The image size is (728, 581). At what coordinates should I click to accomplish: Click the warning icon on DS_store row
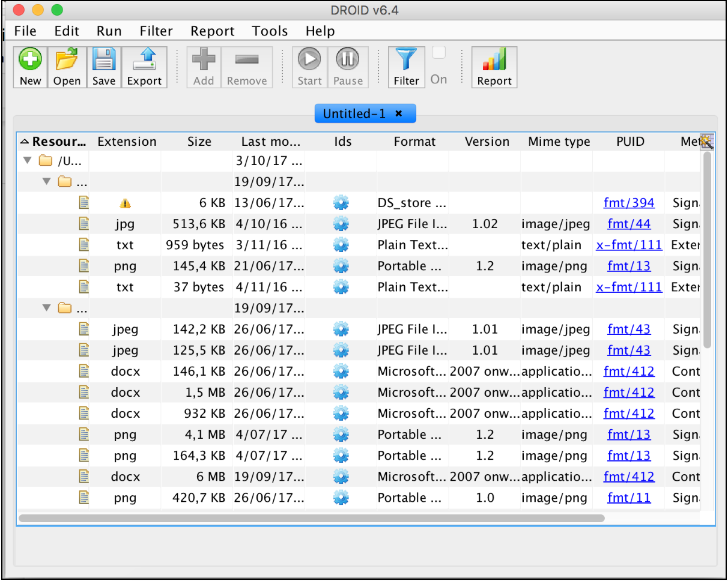point(125,203)
